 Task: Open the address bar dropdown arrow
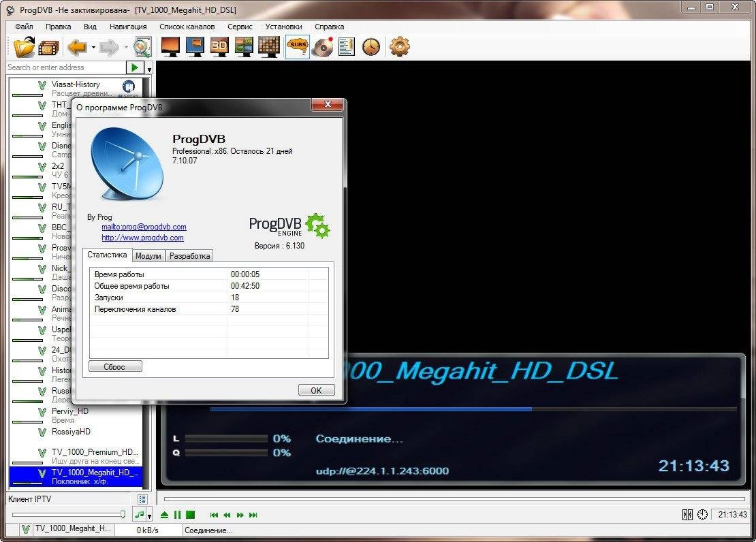tap(149, 69)
